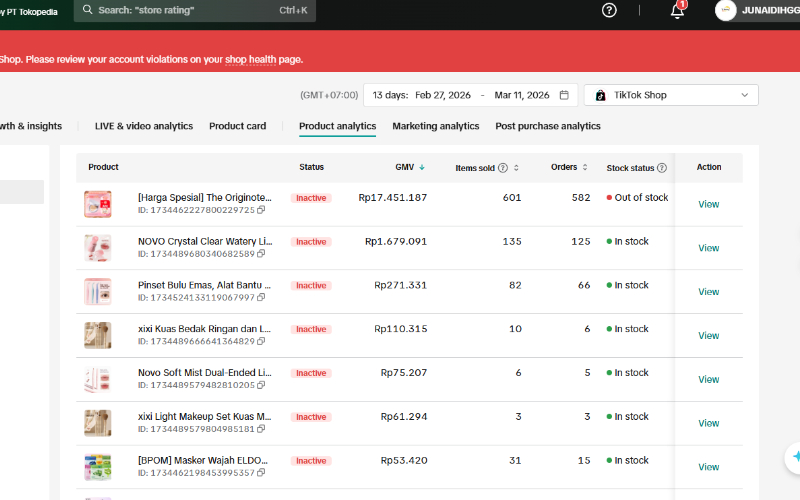Copy the ID of Harga Spesial Originote product
Image resolution: width=800 pixels, height=500 pixels.
261,210
